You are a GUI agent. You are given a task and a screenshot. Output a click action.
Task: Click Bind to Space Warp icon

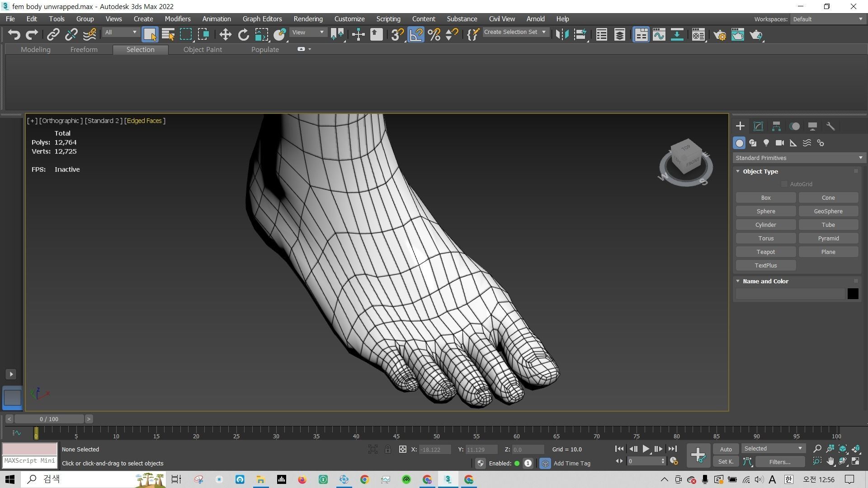click(x=90, y=35)
